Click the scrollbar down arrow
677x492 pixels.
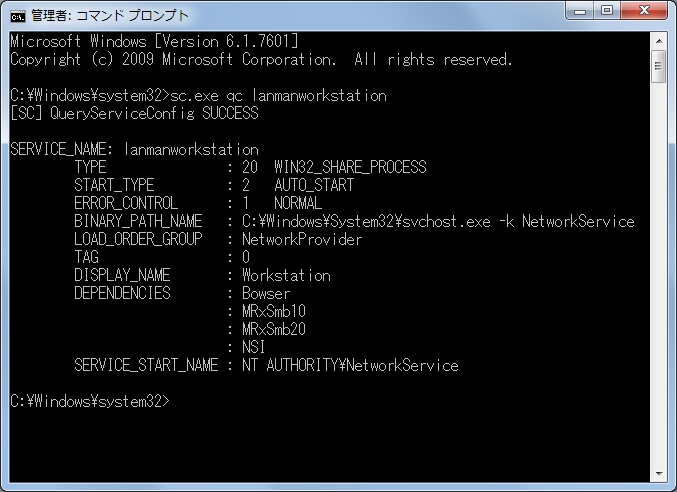(x=659, y=474)
